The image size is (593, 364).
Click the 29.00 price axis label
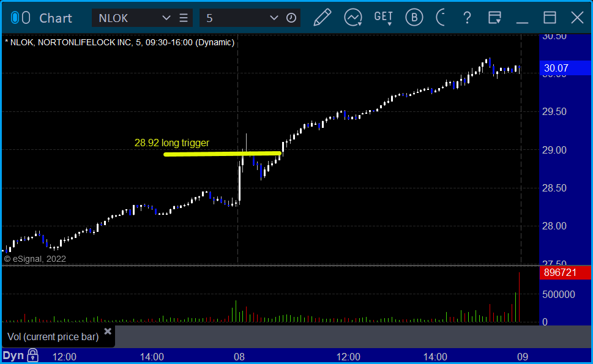[555, 150]
